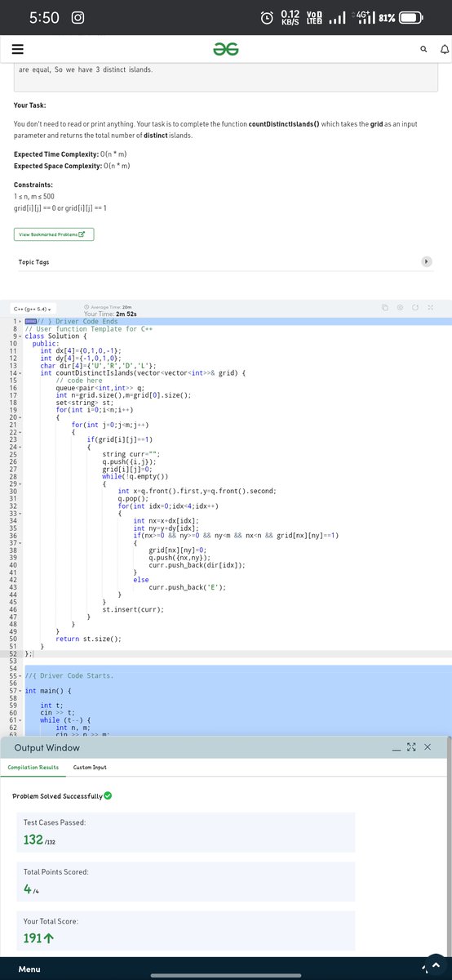Collapse the fold arrow at line 20

pos(20,417)
